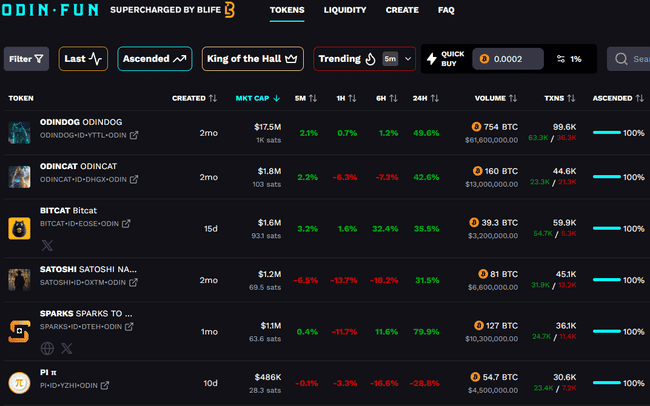Click the X social icon under BITCAT
The height and width of the screenshot is (406, 650).
click(x=47, y=244)
